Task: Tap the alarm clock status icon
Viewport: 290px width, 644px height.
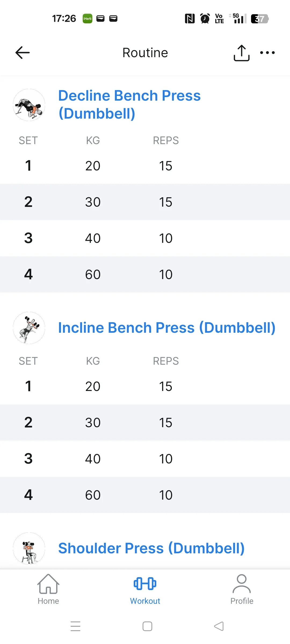Action: (x=205, y=19)
